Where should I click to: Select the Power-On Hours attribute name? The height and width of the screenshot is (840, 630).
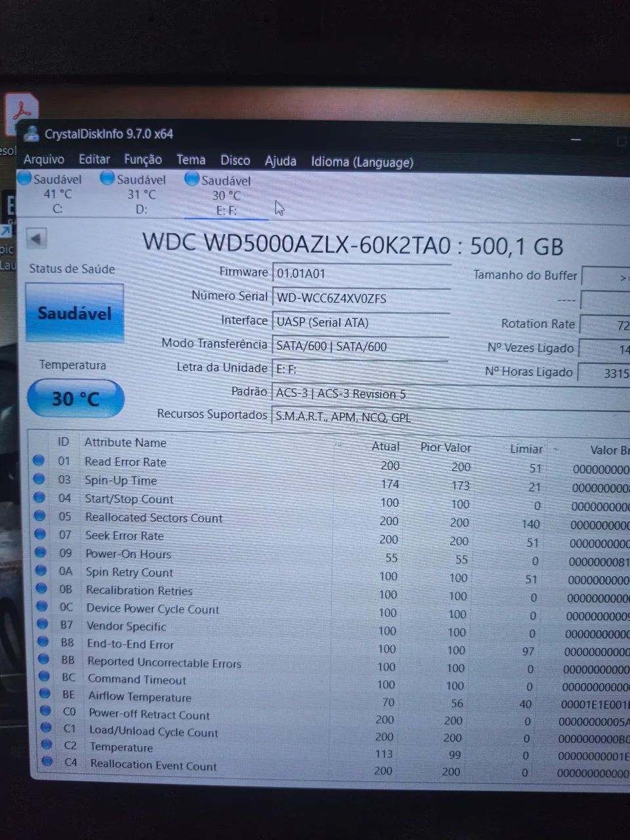click(x=129, y=554)
